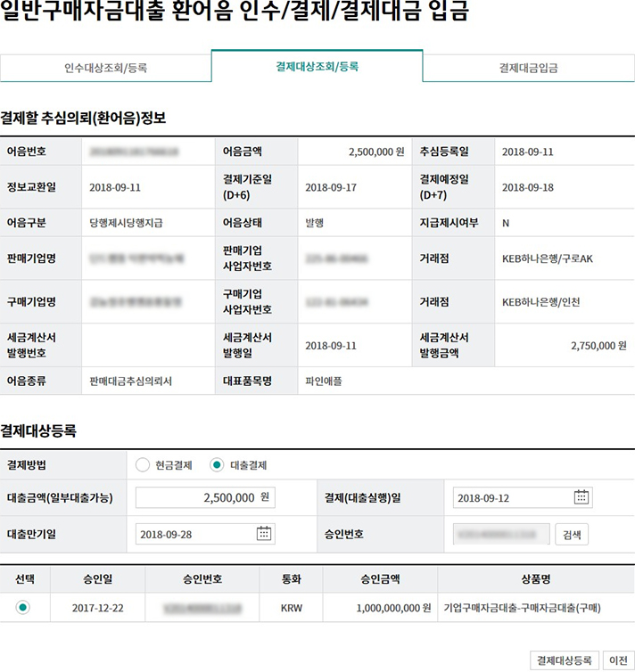Viewport: 635px width, 672px height.
Task: Open calendar picker for 대출만기일
Action: [x=264, y=534]
